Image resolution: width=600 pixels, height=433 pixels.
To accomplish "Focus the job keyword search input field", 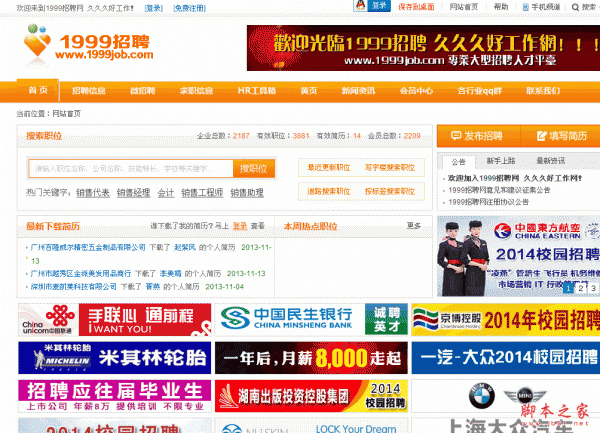I will 131,169.
